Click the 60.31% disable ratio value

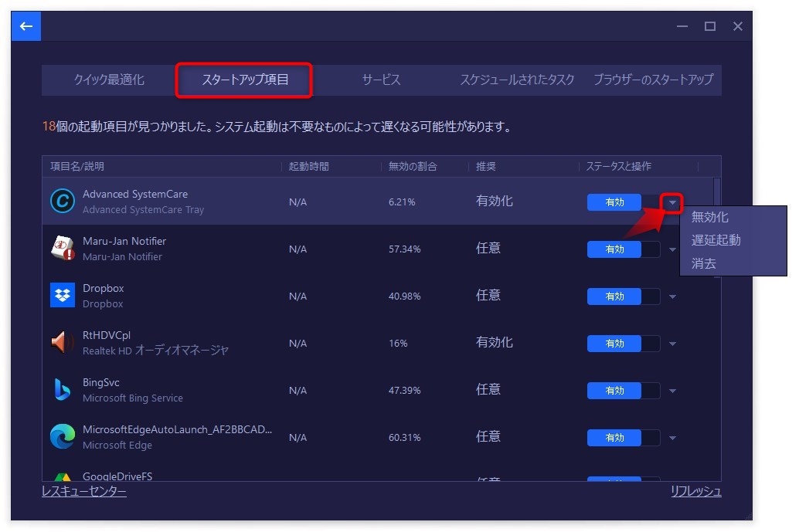pos(405,437)
